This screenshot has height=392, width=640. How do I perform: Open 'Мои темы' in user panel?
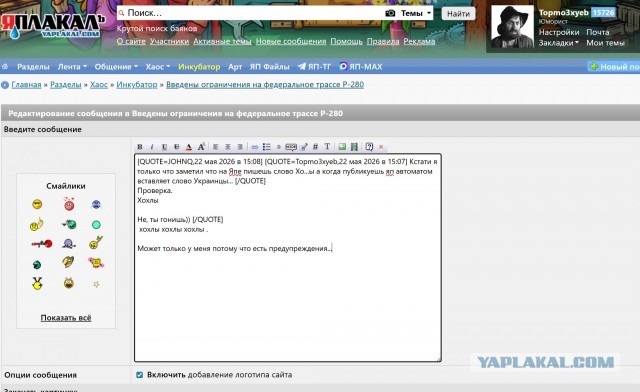[605, 43]
